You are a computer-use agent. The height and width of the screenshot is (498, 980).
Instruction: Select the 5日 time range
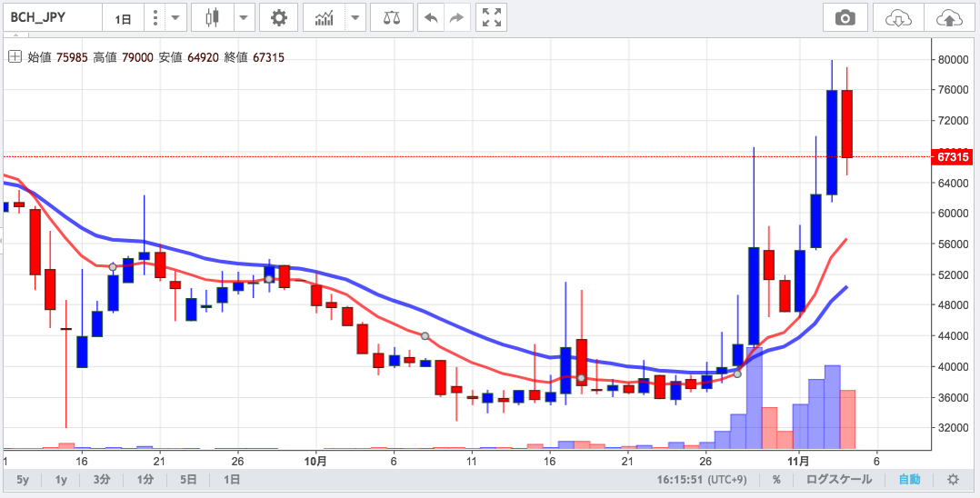(187, 480)
